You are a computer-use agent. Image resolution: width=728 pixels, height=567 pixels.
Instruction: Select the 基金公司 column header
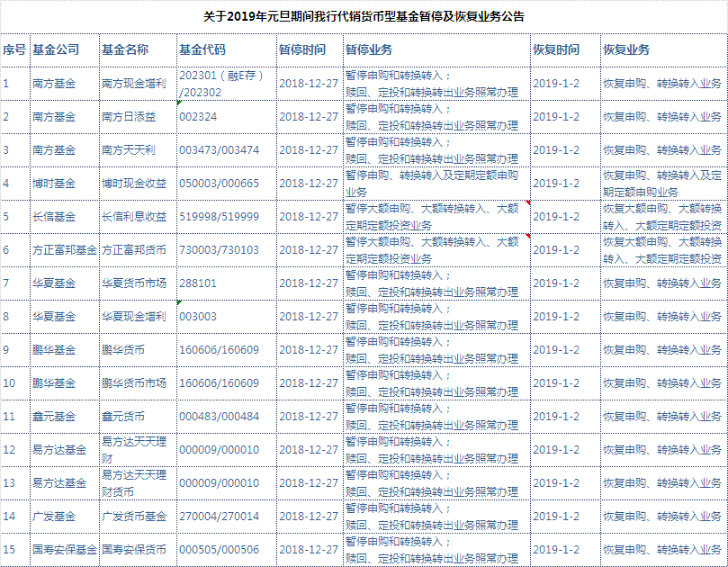click(x=54, y=49)
